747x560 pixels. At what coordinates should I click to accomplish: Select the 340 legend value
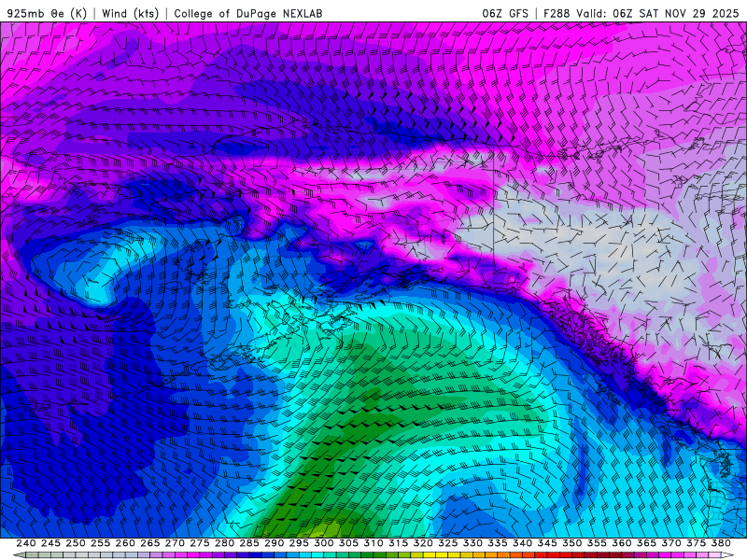[x=522, y=543]
